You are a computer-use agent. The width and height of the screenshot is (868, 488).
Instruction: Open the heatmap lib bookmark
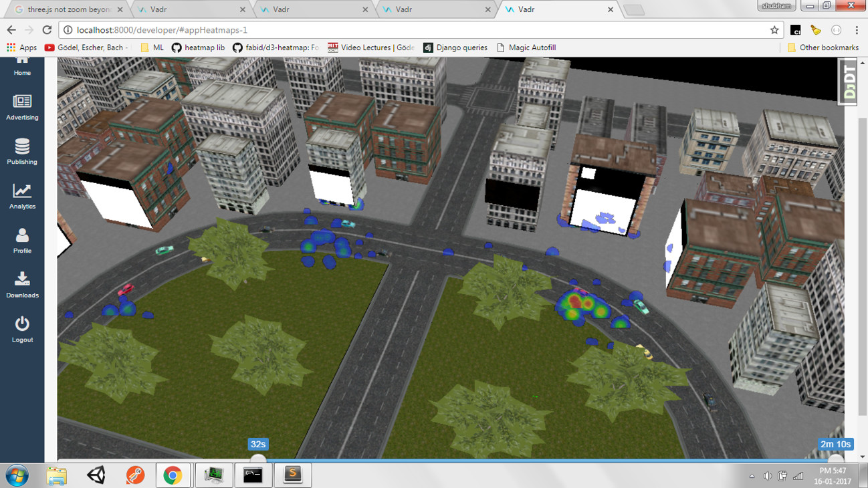point(199,47)
